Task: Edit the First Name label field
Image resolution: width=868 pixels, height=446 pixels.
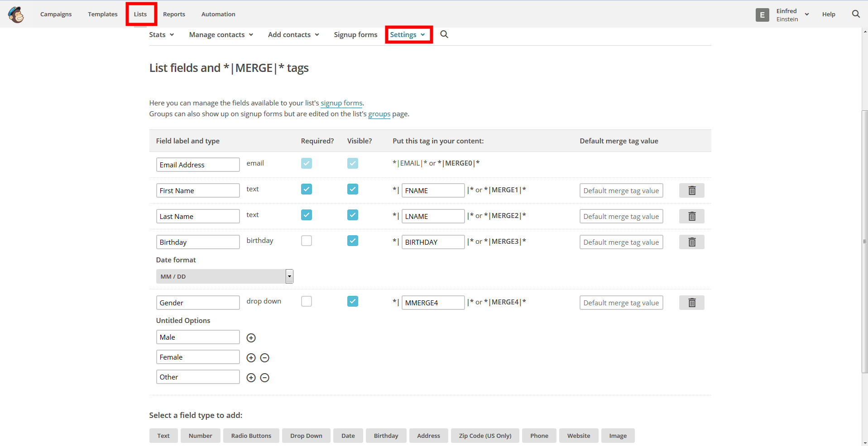Action: pyautogui.click(x=198, y=190)
